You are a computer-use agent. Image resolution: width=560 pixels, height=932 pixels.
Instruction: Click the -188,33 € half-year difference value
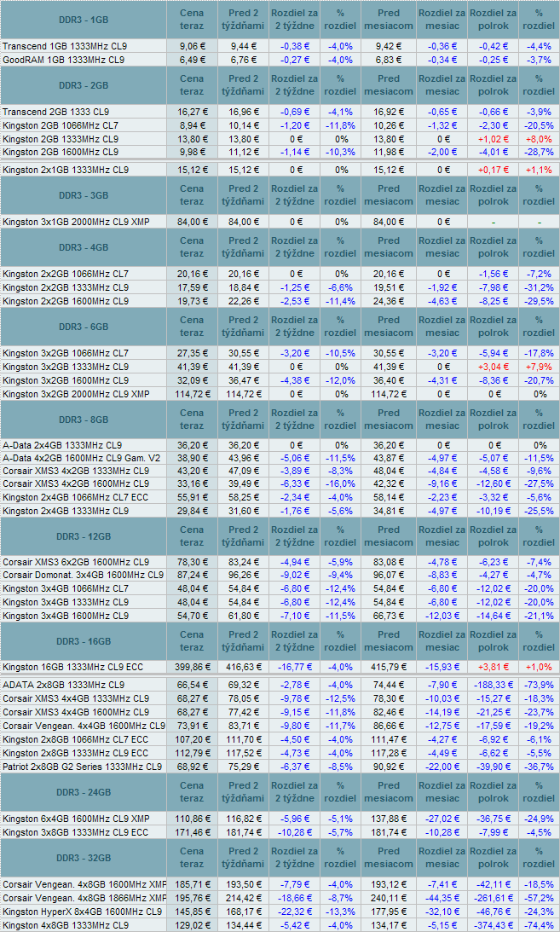tap(494, 686)
